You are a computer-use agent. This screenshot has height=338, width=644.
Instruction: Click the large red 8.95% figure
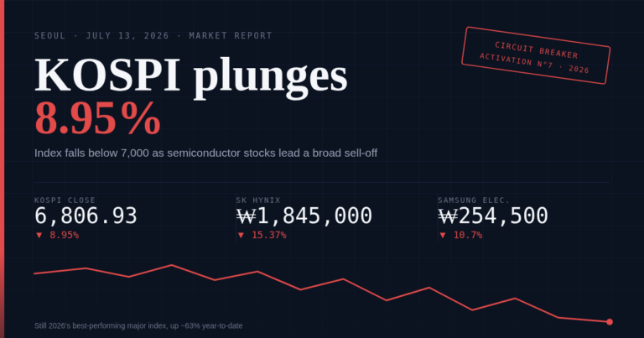click(98, 119)
